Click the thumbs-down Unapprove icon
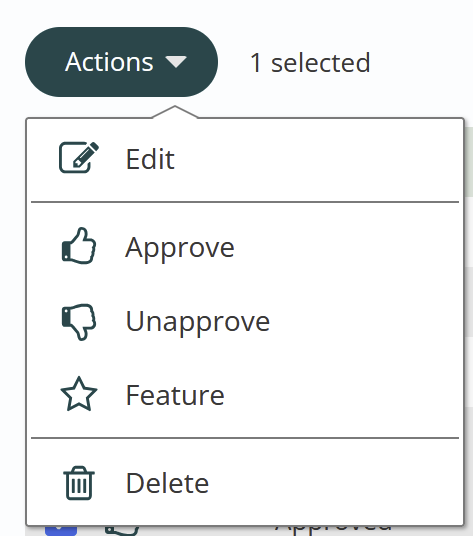Screen dimensions: 473x536 pos(79,321)
